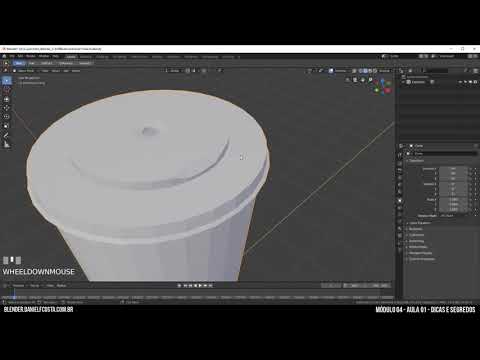Expand the Delta Transform panel
Screen dimensions: 480x360
[x=419, y=223]
